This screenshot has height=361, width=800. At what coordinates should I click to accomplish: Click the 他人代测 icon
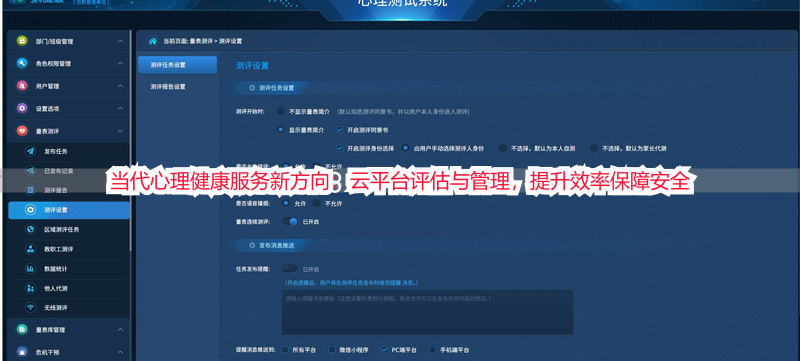(x=31, y=288)
